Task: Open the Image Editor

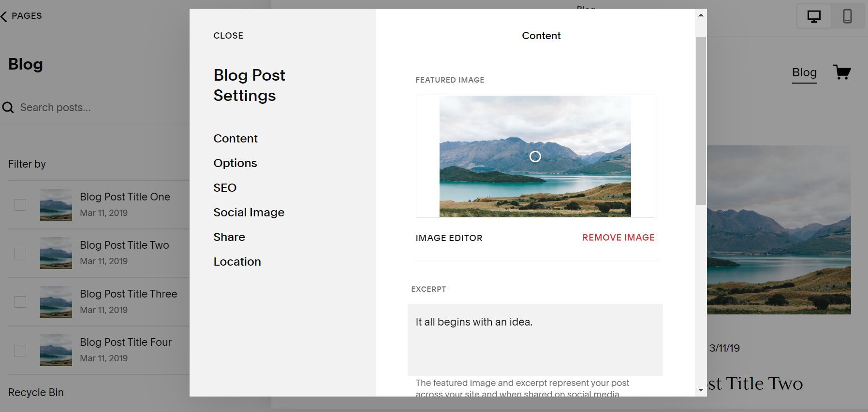Action: click(449, 238)
